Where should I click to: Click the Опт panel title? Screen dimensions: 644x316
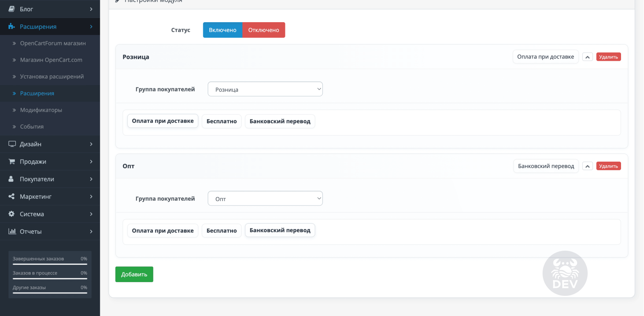click(128, 166)
